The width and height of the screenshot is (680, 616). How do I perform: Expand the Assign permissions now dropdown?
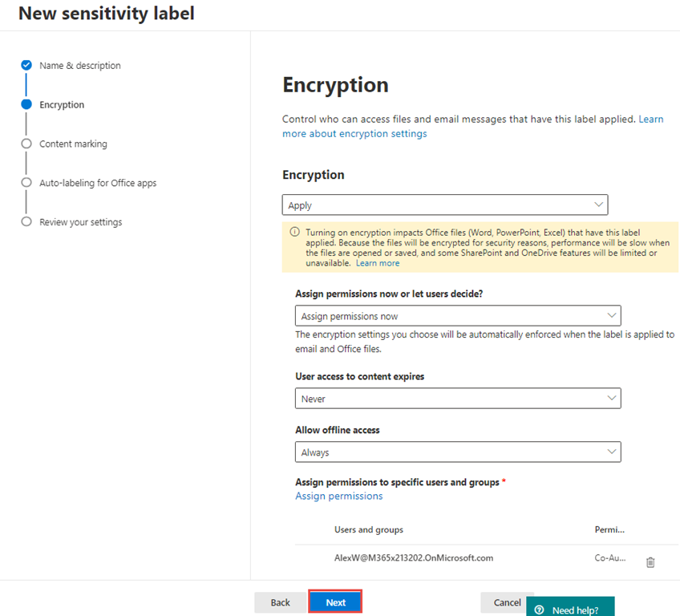(458, 316)
